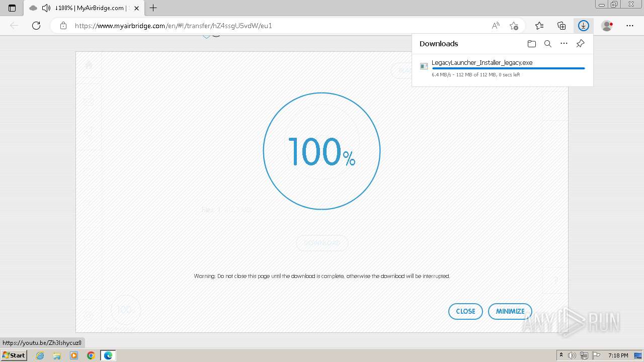Open the downloads folder
644x362 pixels.
(532, 44)
